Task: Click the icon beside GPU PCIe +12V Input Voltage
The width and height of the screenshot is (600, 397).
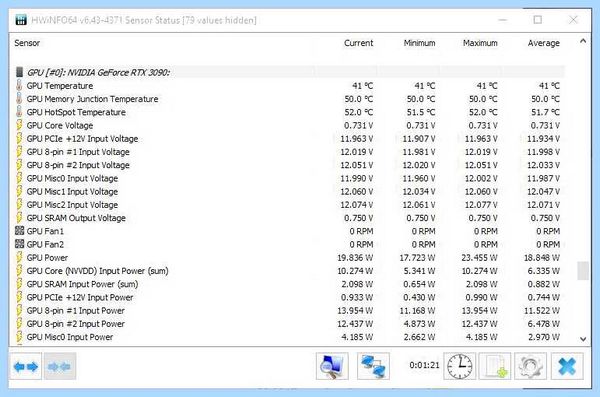Action: [x=19, y=138]
